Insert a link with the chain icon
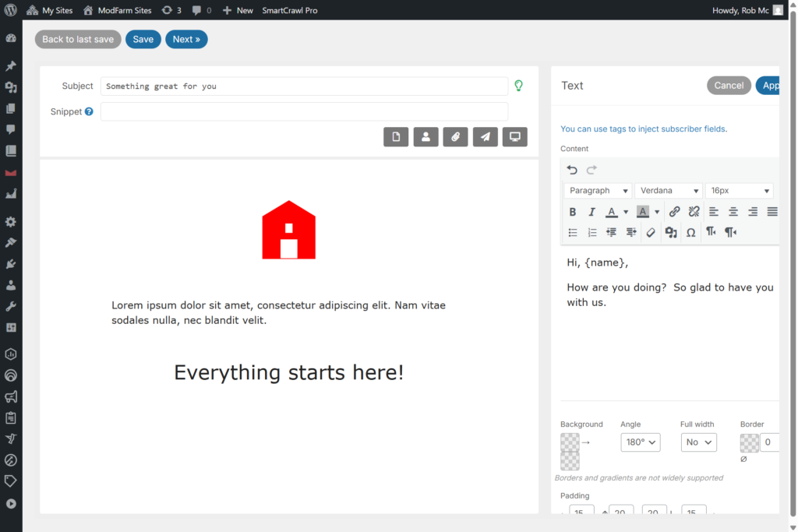Image resolution: width=798 pixels, height=532 pixels. pos(675,212)
